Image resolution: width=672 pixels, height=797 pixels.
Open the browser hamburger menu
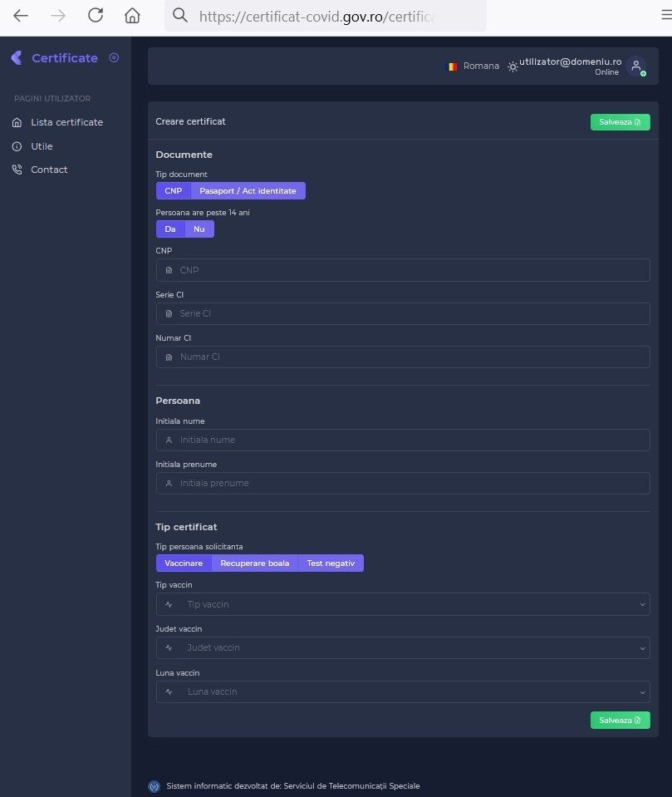coord(665,16)
